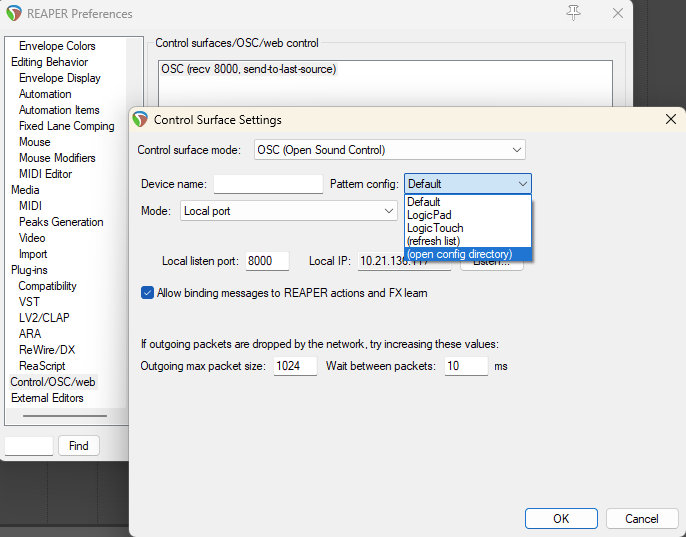
Task: Open Envelope Display preferences page
Action: coord(60,78)
